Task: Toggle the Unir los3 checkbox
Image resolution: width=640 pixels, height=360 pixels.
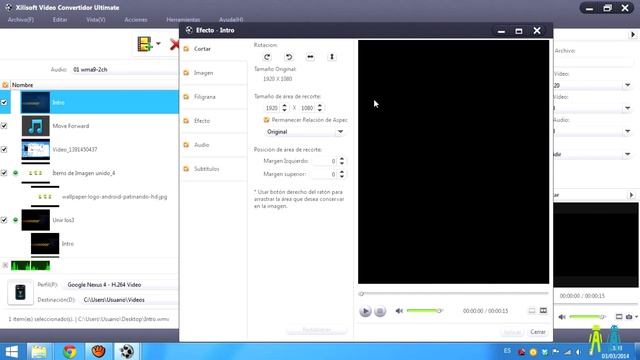Action: click(4, 220)
